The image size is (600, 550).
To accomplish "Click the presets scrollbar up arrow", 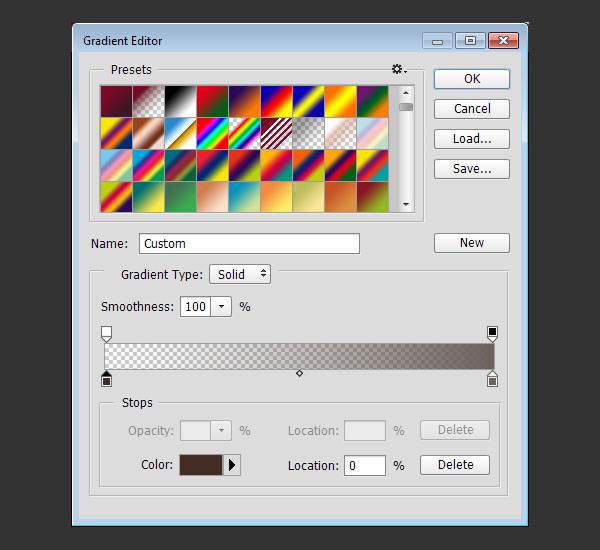I will click(406, 93).
